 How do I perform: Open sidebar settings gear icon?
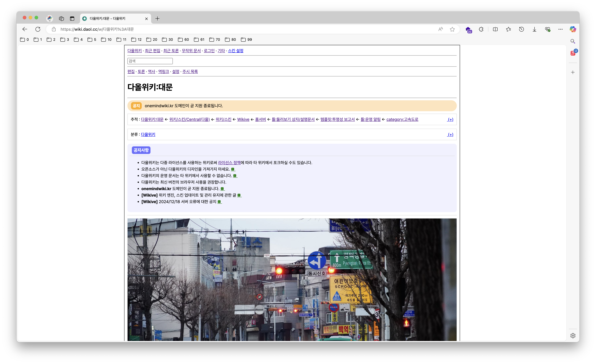(x=573, y=335)
